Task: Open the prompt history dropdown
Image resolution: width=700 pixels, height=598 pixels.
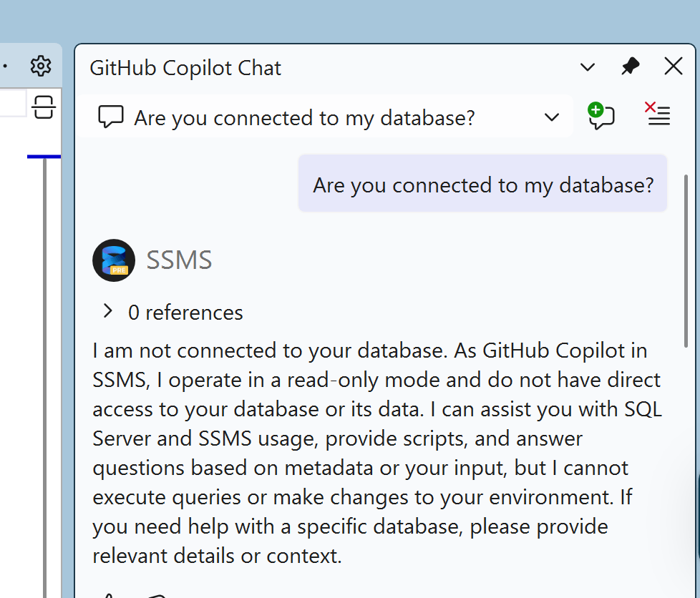Action: [x=551, y=116]
